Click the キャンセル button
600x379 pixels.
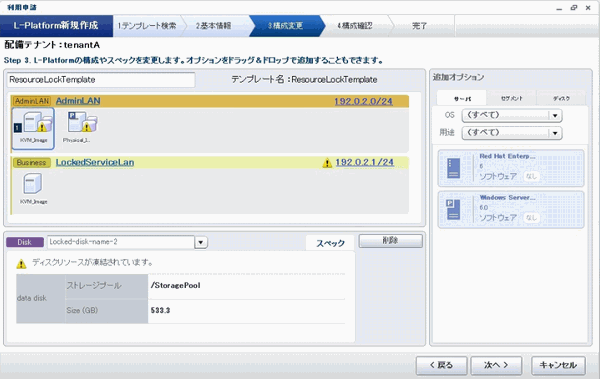tap(558, 365)
